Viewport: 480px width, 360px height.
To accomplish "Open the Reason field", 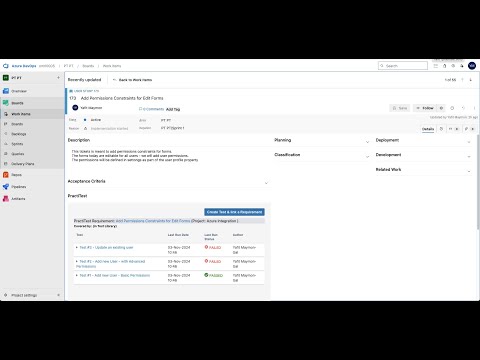I will [x=108, y=128].
